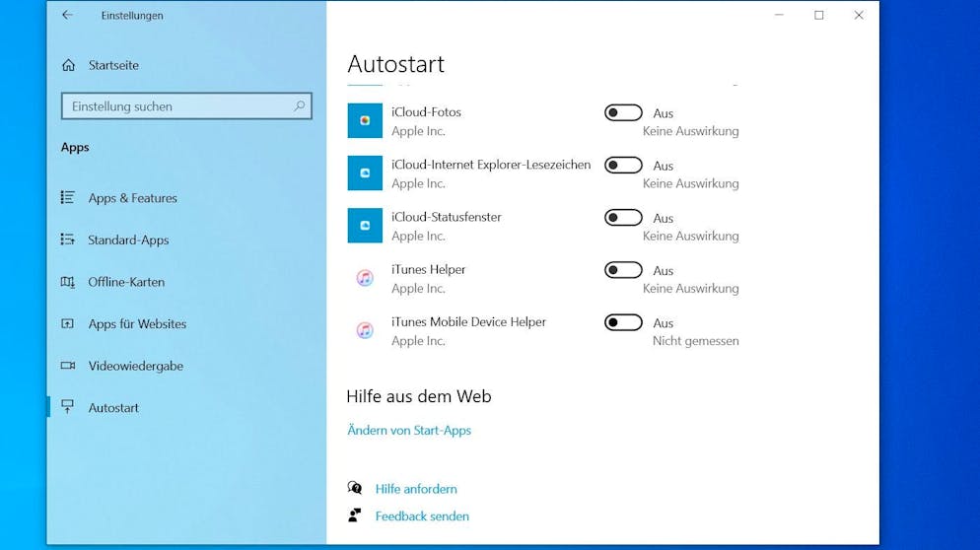This screenshot has width=980, height=550.
Task: Enable iTunes Mobile Device Helper toggle
Action: [623, 322]
